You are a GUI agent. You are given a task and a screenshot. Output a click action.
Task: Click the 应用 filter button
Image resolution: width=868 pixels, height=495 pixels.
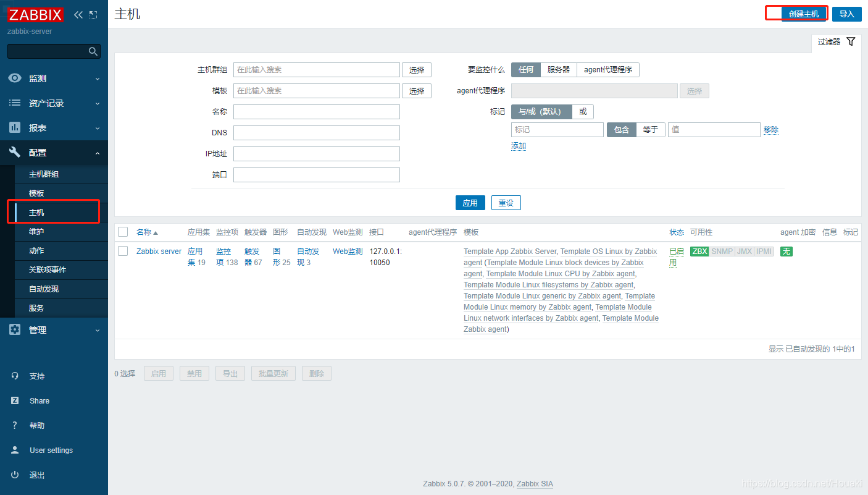click(x=470, y=203)
